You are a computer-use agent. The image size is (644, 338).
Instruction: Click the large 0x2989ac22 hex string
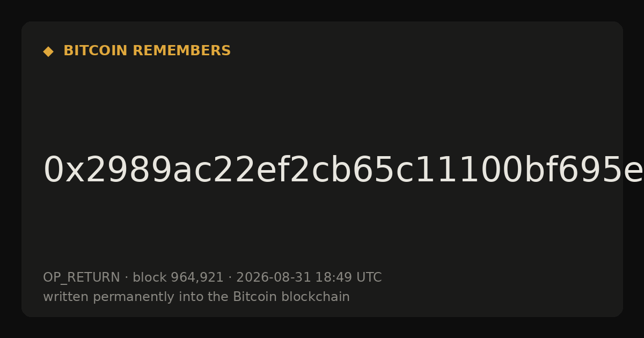click(343, 171)
